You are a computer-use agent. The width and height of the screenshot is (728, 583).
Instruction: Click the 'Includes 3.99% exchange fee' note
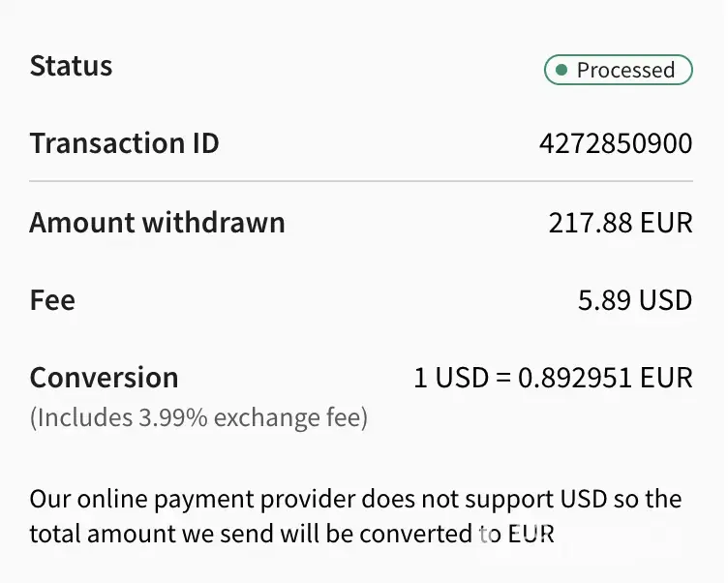click(198, 418)
